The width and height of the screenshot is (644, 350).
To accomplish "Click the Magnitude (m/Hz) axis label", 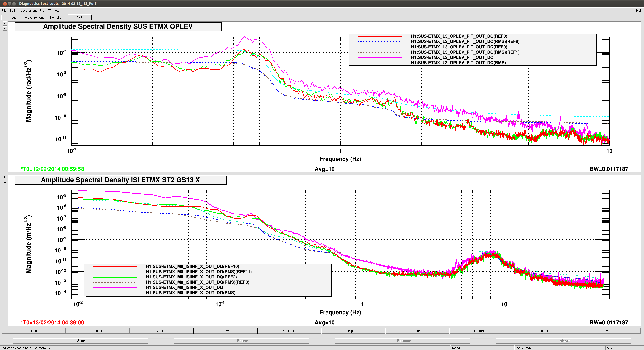I will (x=28, y=244).
